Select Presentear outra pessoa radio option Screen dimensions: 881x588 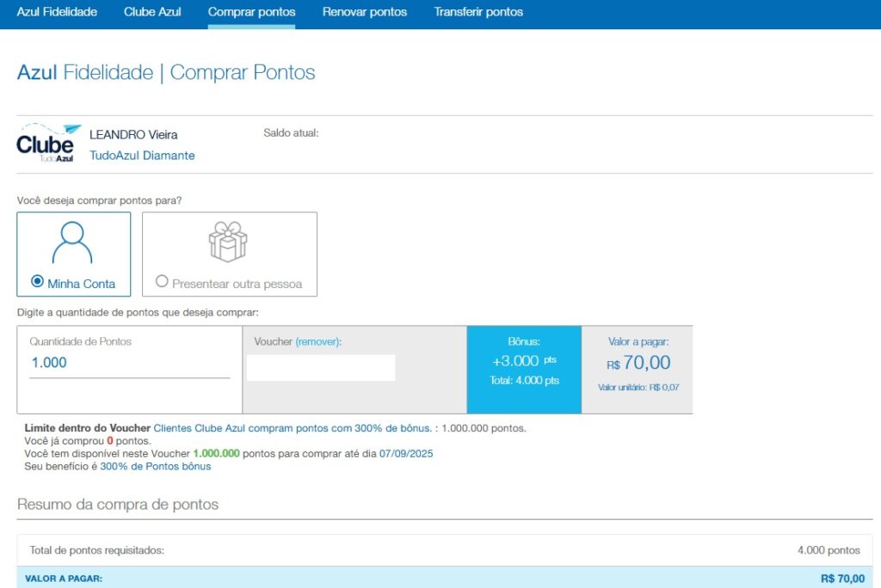162,282
